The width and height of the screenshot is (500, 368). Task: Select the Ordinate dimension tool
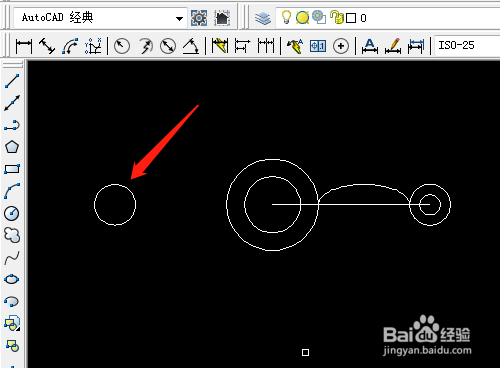[93, 46]
